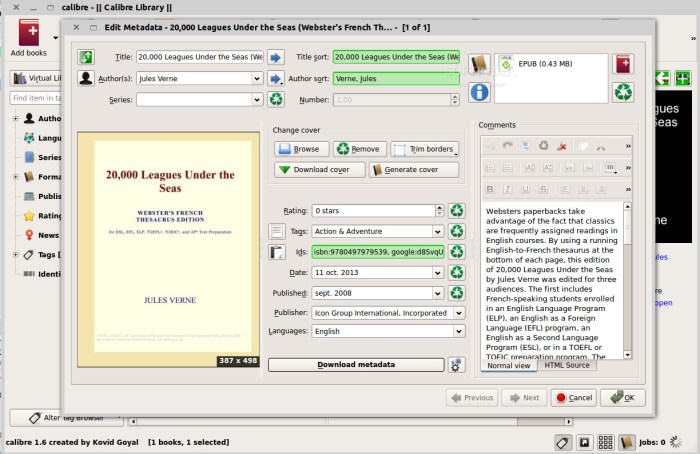Viewport: 700px width, 454px height.
Task: Click tag browser icon in status bar
Action: tap(563, 442)
